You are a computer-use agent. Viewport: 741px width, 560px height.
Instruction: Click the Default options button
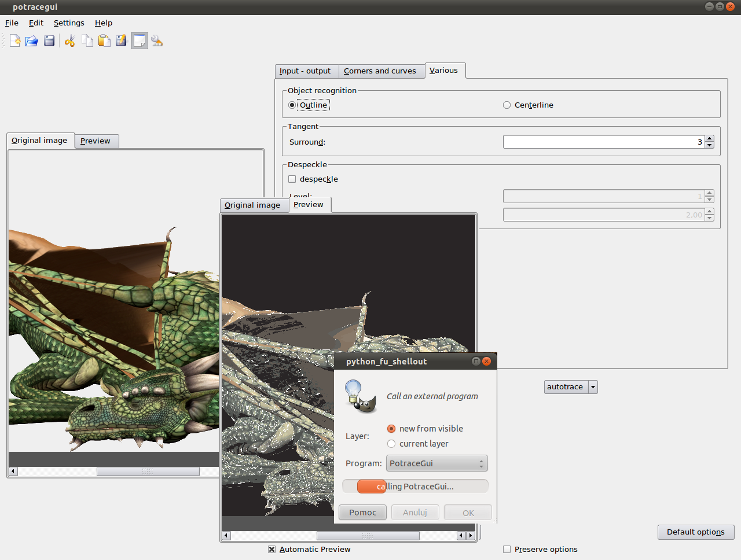[696, 532]
